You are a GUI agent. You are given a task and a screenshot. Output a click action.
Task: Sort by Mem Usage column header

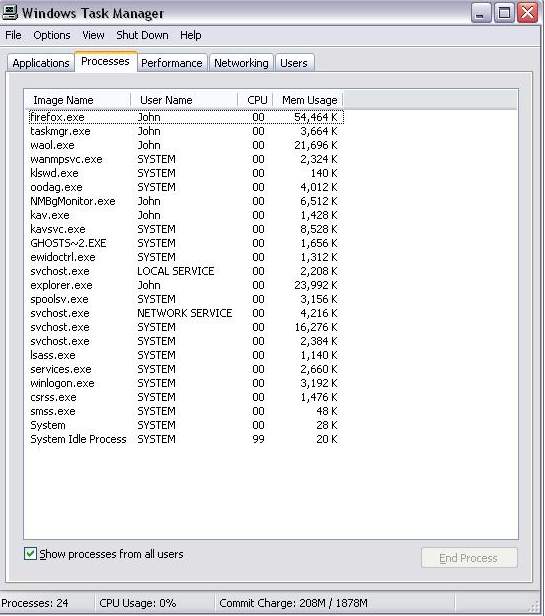click(308, 100)
